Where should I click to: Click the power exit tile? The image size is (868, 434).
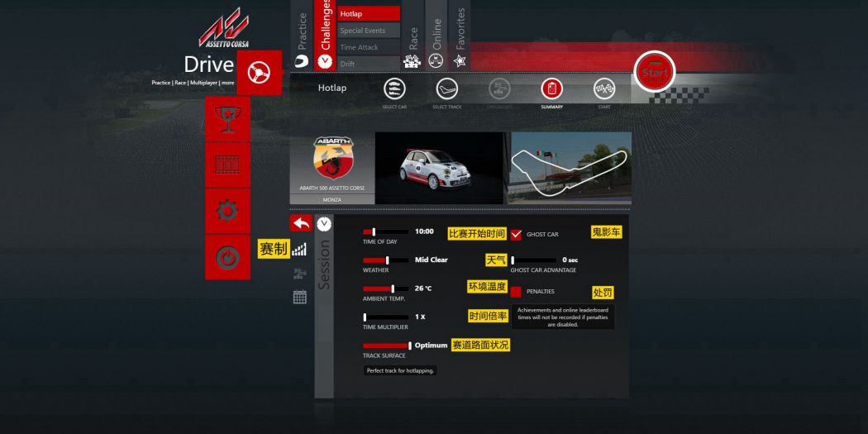tap(227, 257)
